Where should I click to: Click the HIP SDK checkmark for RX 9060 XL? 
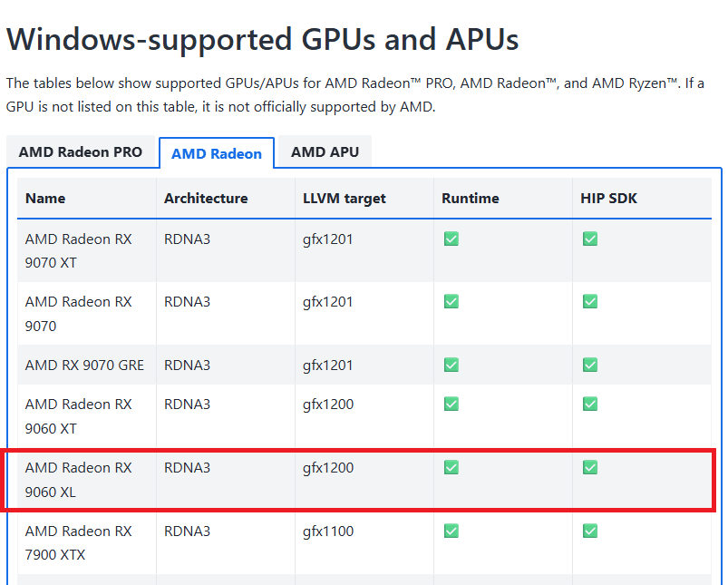(590, 467)
